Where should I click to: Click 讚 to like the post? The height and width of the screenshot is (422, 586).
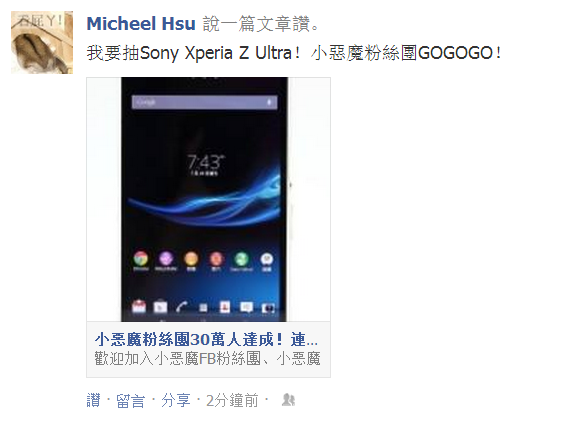point(93,400)
